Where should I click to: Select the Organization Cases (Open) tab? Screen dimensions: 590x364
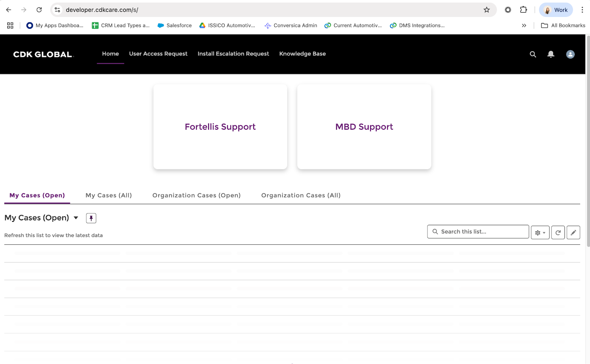[196, 195]
